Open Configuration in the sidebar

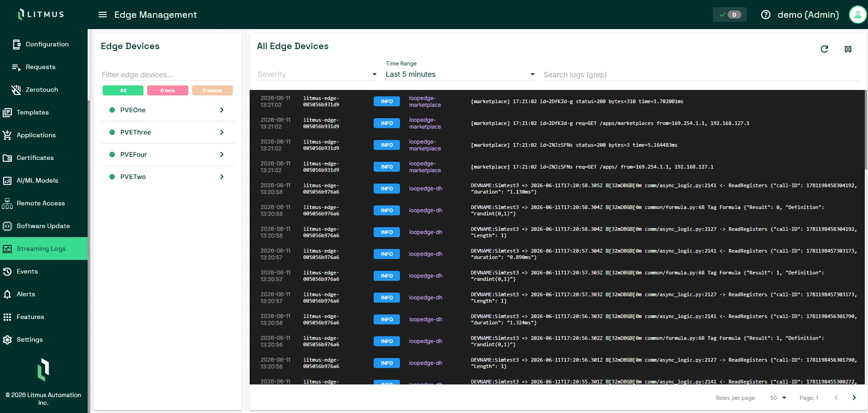point(47,44)
